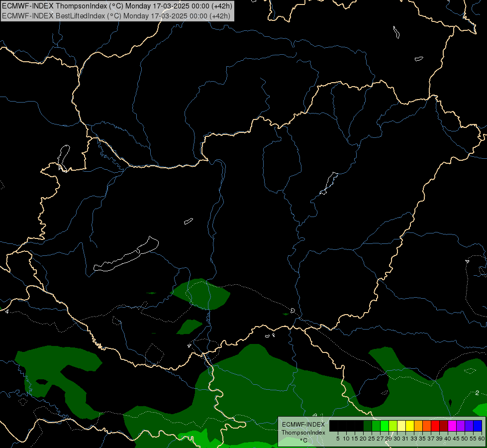This screenshot has width=487, height=448.
Task: Choose the orange 33–35 legend swatch
Action: point(418,426)
